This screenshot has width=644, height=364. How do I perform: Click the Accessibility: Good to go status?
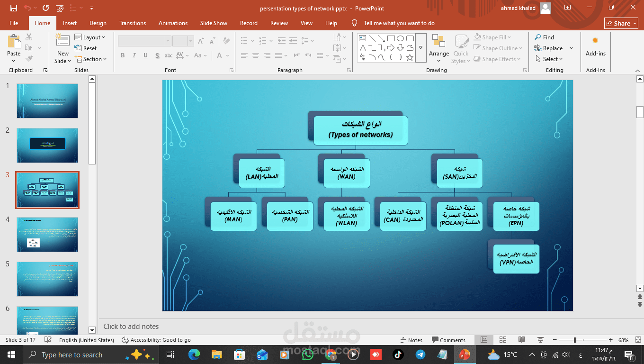pyautogui.click(x=156, y=340)
